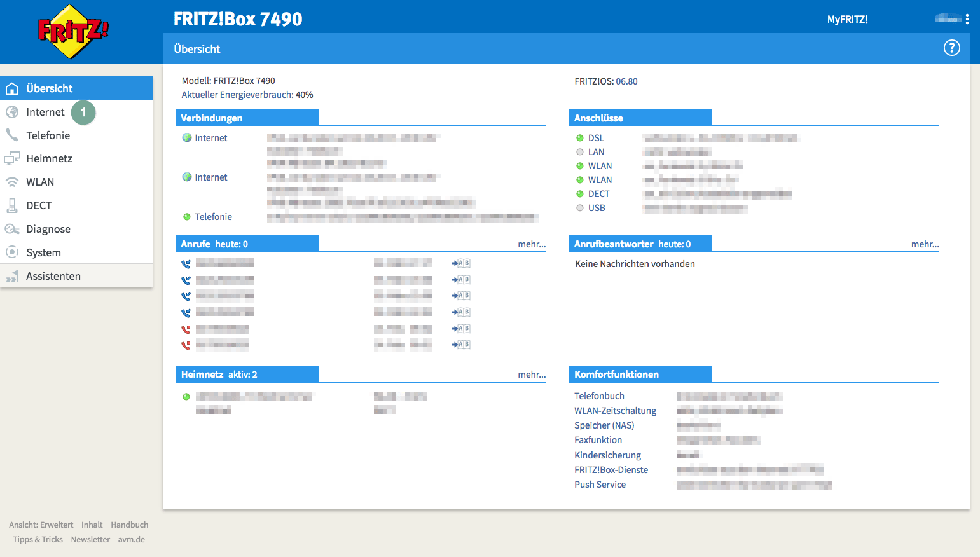Screen dimensions: 980x557
Task: Add fifth call entry to phonebook icon
Action: coord(460,329)
